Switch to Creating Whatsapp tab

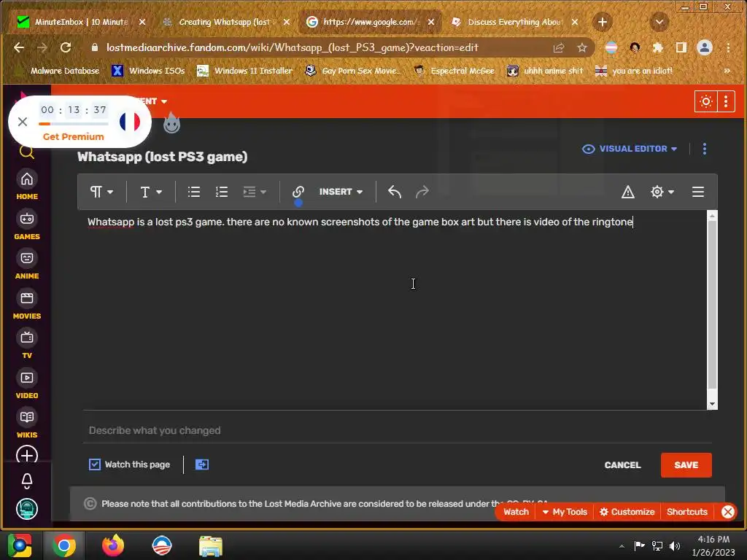point(225,22)
